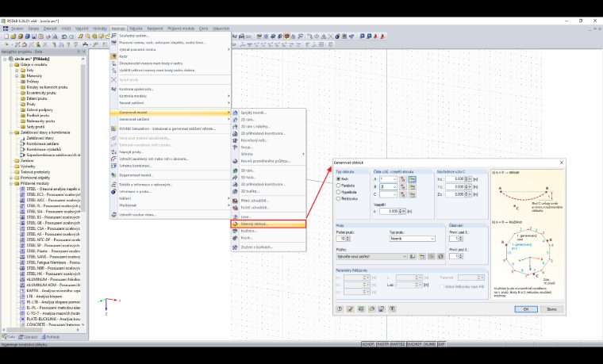Click the help icon at dialog bottom
This screenshot has width=603, height=364.
pyautogui.click(x=340, y=309)
